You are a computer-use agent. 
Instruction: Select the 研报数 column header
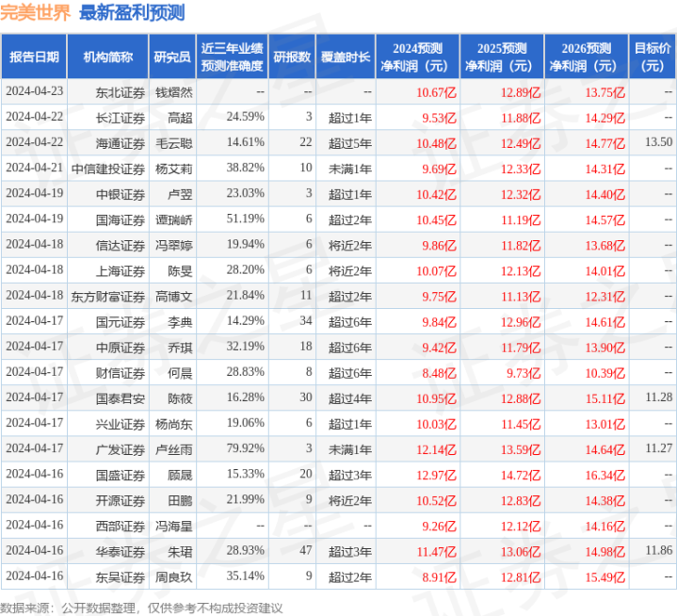click(x=292, y=57)
